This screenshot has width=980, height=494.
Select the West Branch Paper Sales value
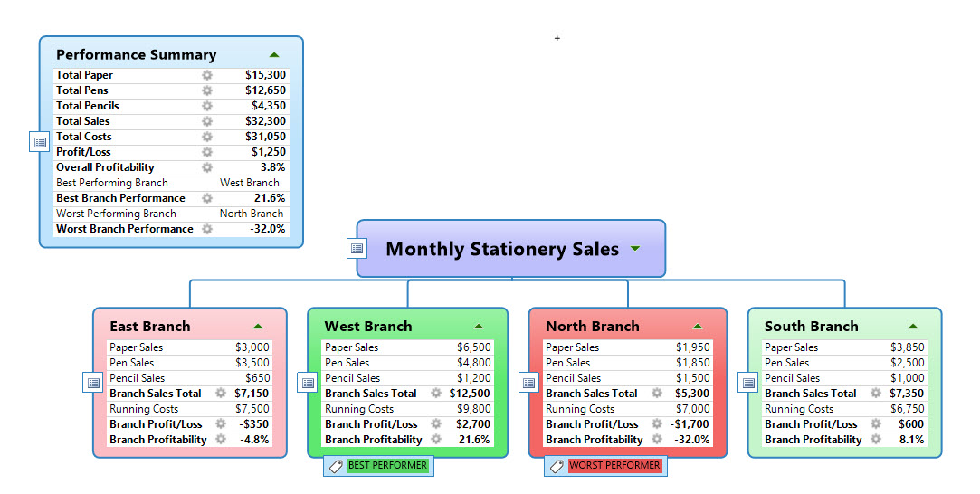point(473,347)
